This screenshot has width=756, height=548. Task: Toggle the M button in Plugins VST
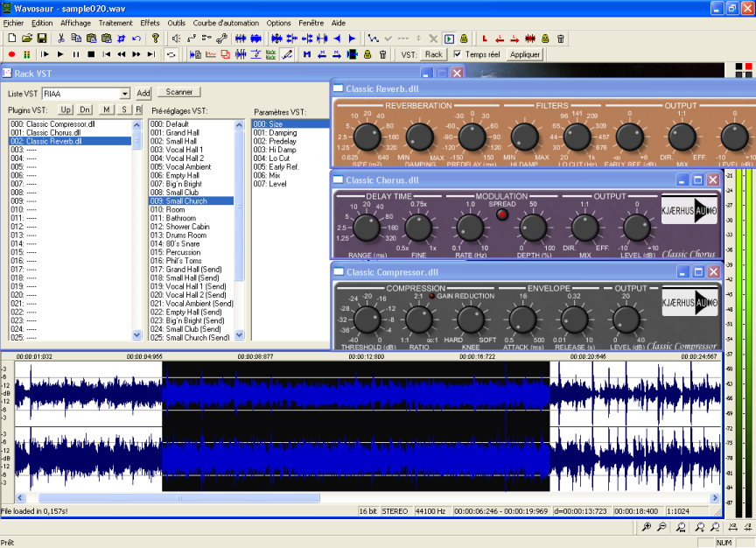pos(106,110)
